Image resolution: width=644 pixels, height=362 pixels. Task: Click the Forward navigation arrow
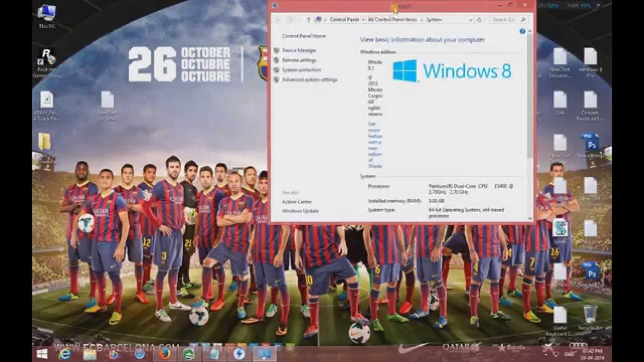(x=290, y=20)
